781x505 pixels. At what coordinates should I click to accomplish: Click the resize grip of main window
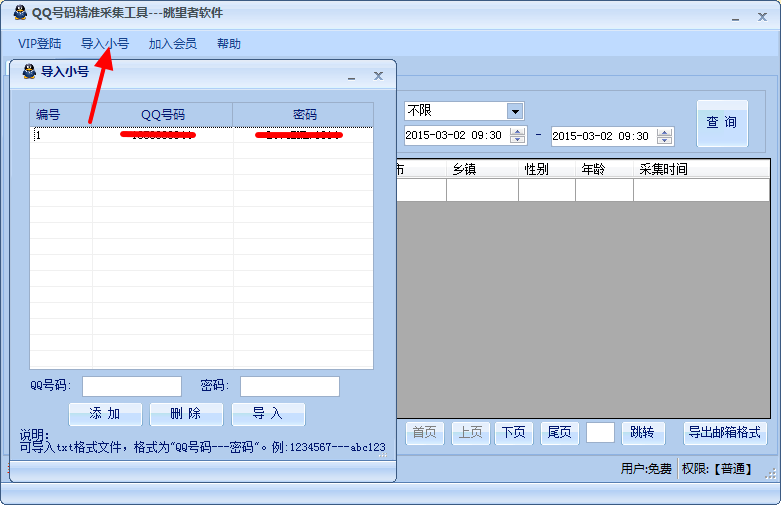(771, 474)
